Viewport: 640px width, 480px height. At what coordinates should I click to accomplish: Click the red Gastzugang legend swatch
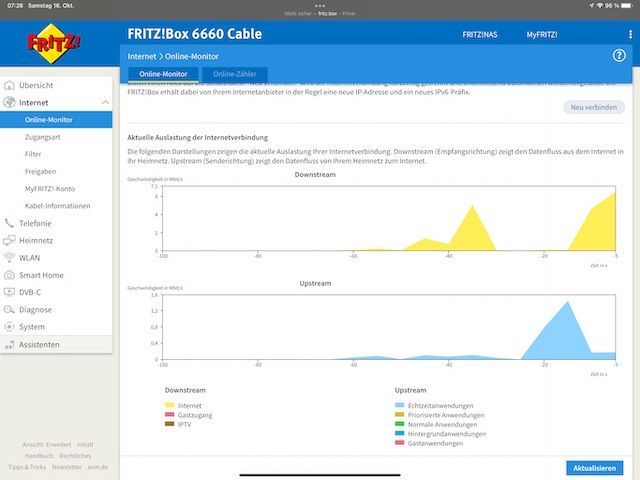pos(169,415)
